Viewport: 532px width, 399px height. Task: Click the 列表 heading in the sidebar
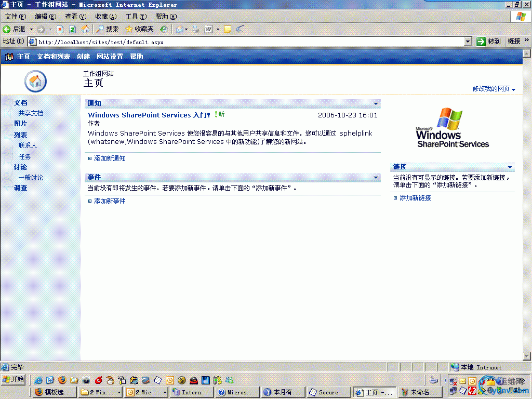point(20,135)
